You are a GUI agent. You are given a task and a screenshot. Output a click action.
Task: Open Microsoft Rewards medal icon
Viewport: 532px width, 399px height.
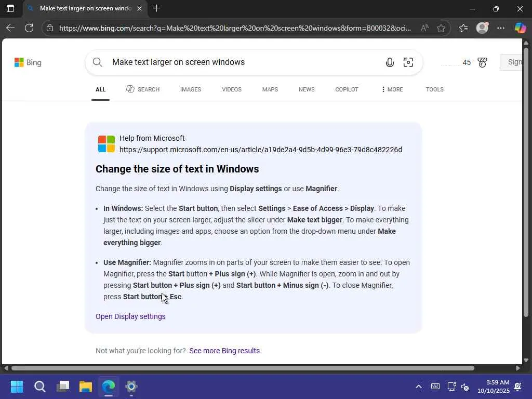483,62
